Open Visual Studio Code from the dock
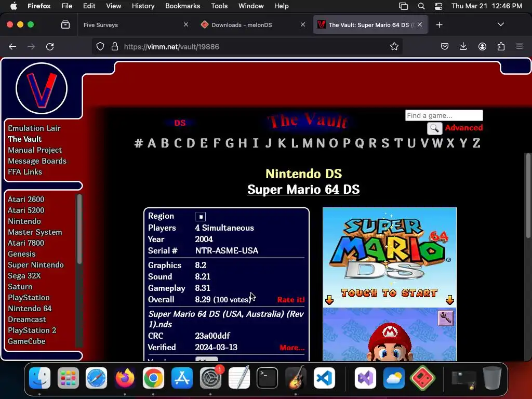The image size is (532, 399). tap(324, 378)
